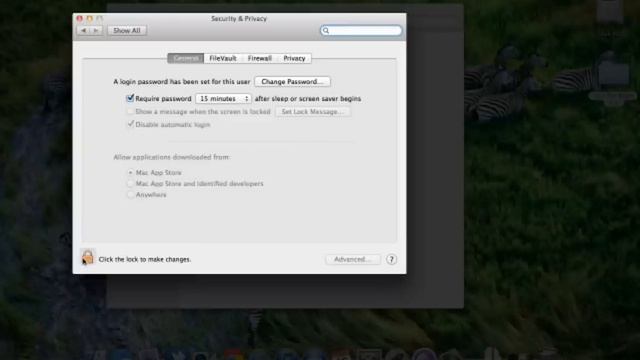Select Mac App Store and identified developers
The image size is (640, 360).
130,184
